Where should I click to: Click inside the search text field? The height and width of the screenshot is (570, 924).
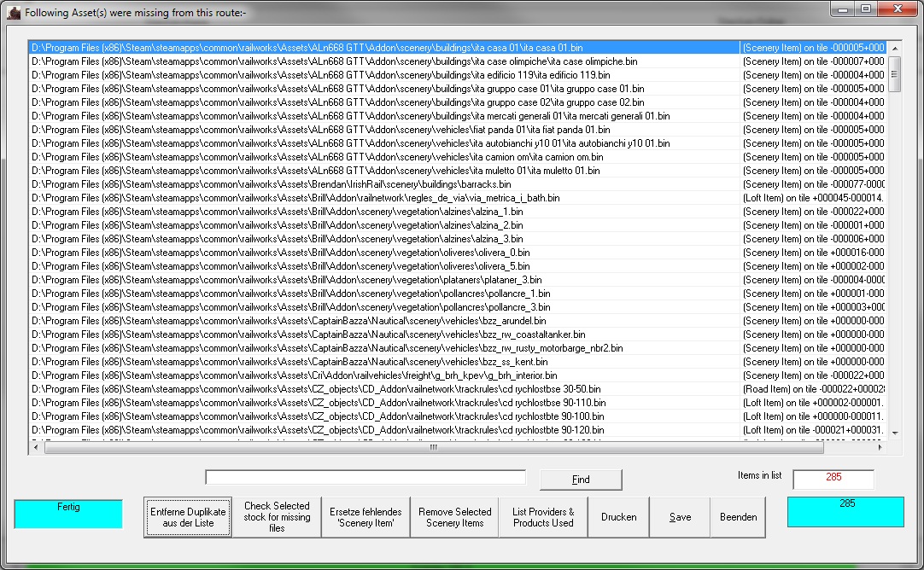point(365,476)
